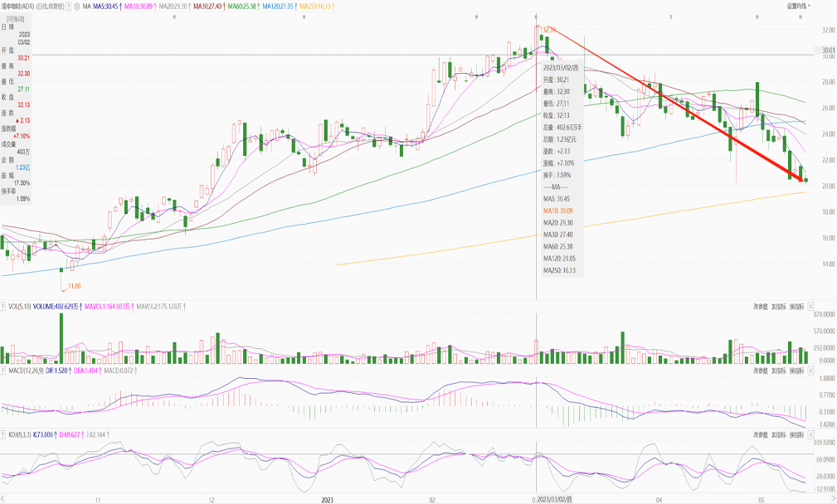Close the MACD indicator panel
This screenshot has height=504, width=837.
point(810,371)
